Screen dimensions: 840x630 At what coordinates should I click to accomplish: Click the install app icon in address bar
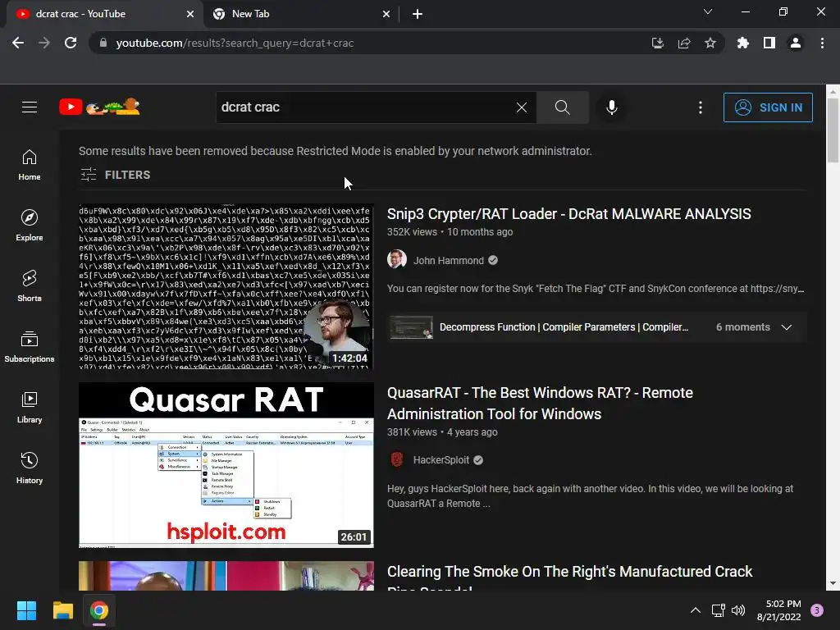pyautogui.click(x=657, y=43)
